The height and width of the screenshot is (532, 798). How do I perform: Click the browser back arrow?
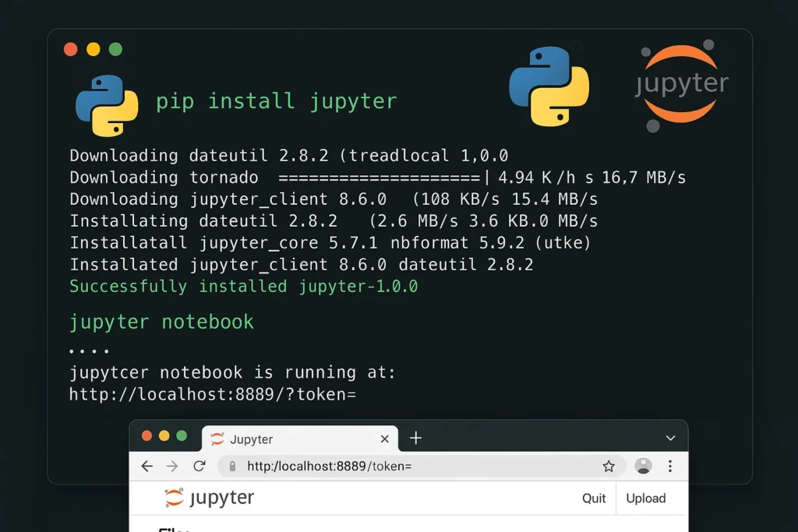tap(147, 466)
